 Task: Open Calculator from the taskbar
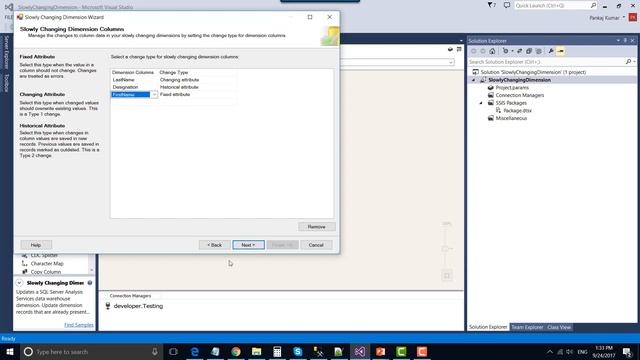[x=277, y=351]
